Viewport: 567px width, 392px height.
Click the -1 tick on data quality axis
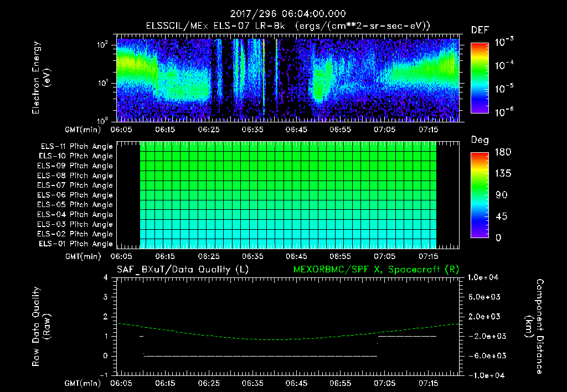(104, 375)
